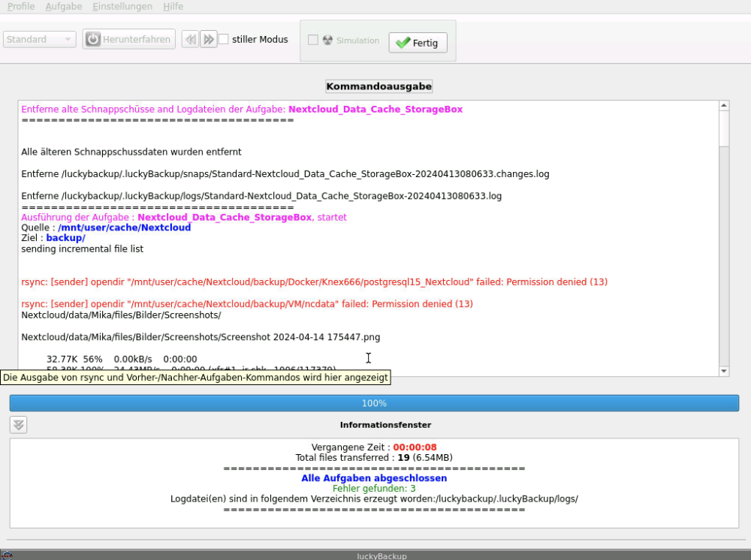
Task: Toggle the Simulation checkbox
Action: 312,41
